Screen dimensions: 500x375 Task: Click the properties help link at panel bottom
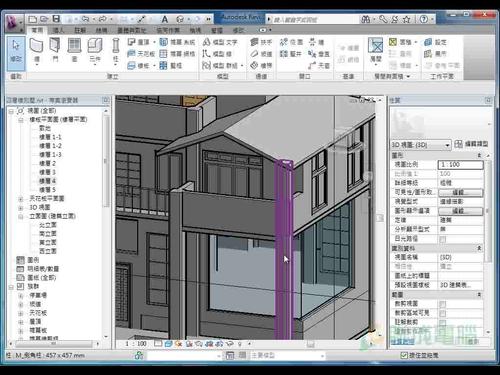click(x=402, y=342)
